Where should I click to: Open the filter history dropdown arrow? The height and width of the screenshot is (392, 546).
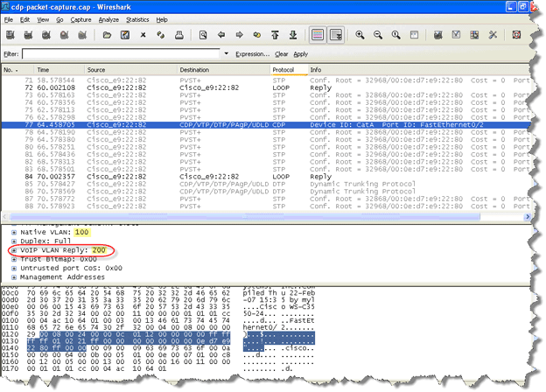pyautogui.click(x=227, y=53)
